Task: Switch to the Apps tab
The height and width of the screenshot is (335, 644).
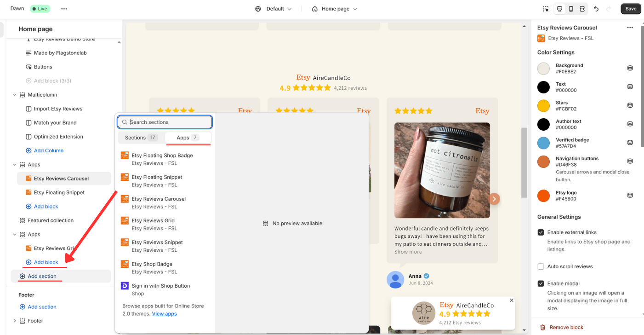Action: click(188, 138)
